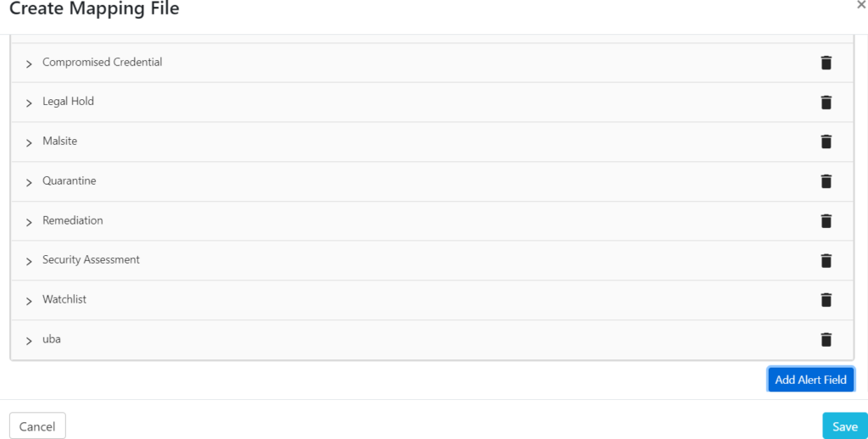Delete the Legal Hold alert field
Image resolution: width=868 pixels, height=439 pixels.
pos(826,103)
